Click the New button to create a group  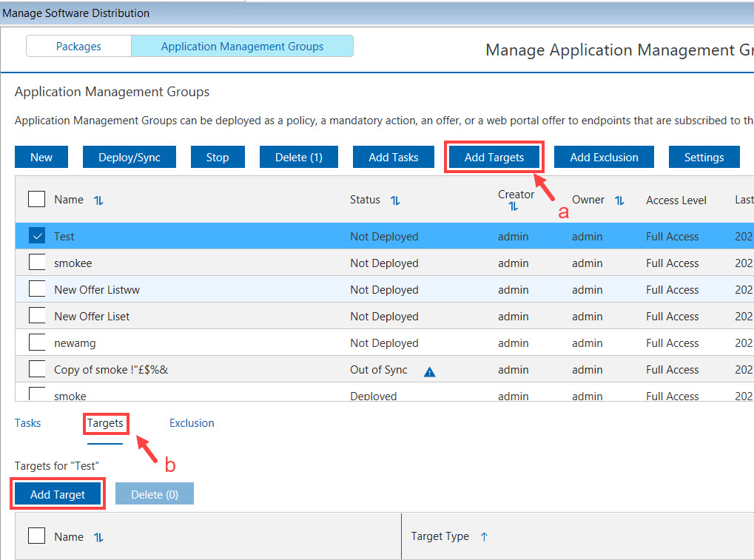[x=41, y=157]
